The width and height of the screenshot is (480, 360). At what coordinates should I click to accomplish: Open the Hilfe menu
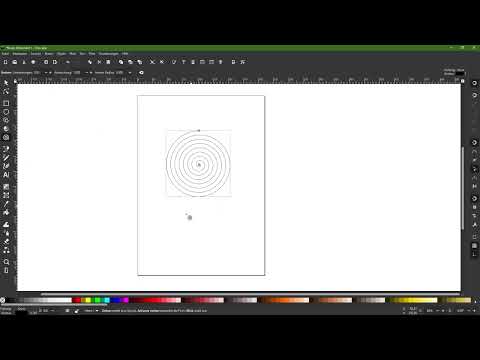(x=125, y=54)
